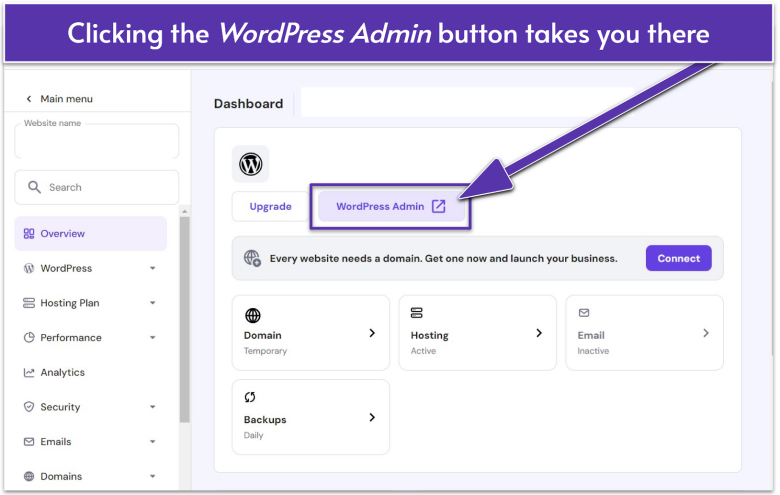Open WordPress Admin button

(x=391, y=206)
